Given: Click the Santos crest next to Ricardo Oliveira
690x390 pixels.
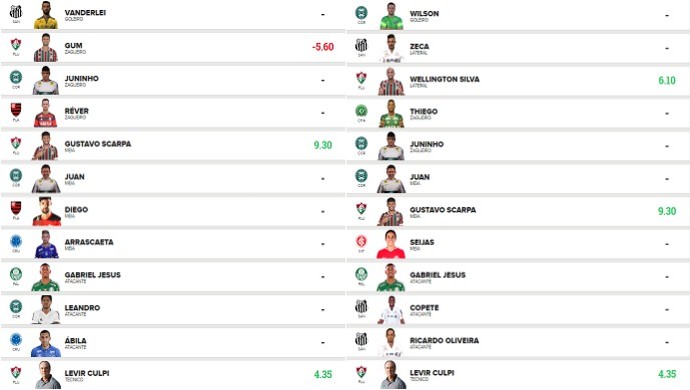Looking at the screenshot, I should pos(361,339).
